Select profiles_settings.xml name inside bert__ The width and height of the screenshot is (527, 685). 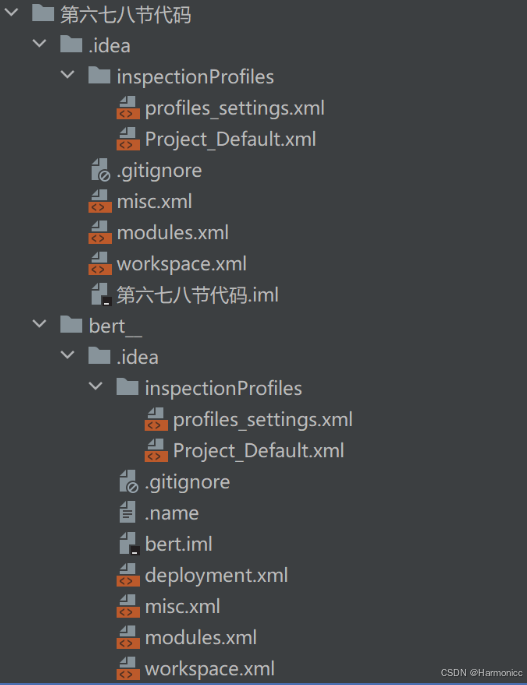pos(263,420)
